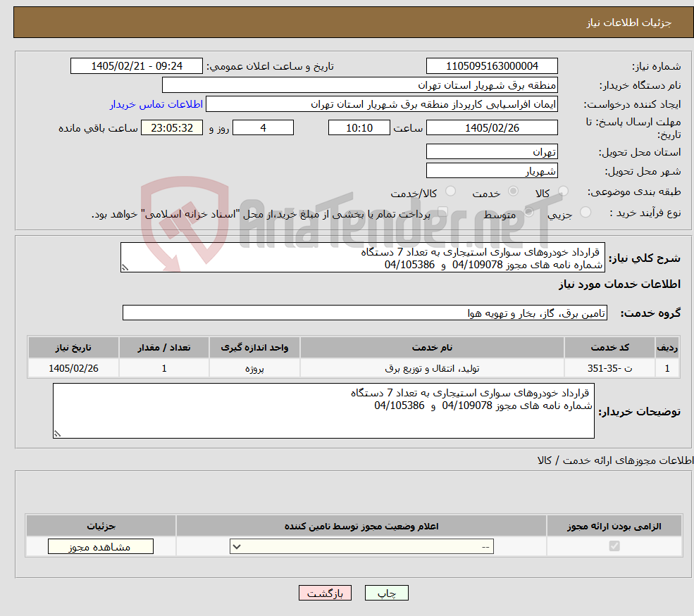Click the buyer organization name field
Viewport: 694px width, 616px height.
[x=360, y=85]
